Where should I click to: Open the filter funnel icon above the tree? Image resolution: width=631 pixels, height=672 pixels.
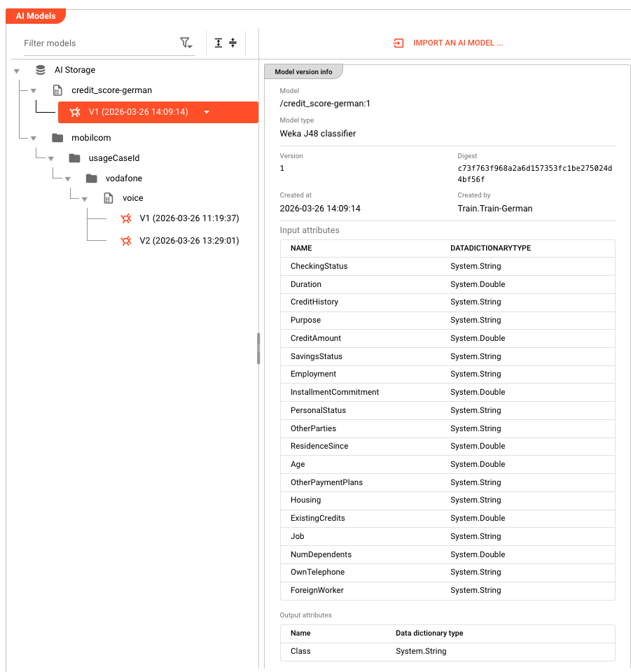tap(186, 43)
